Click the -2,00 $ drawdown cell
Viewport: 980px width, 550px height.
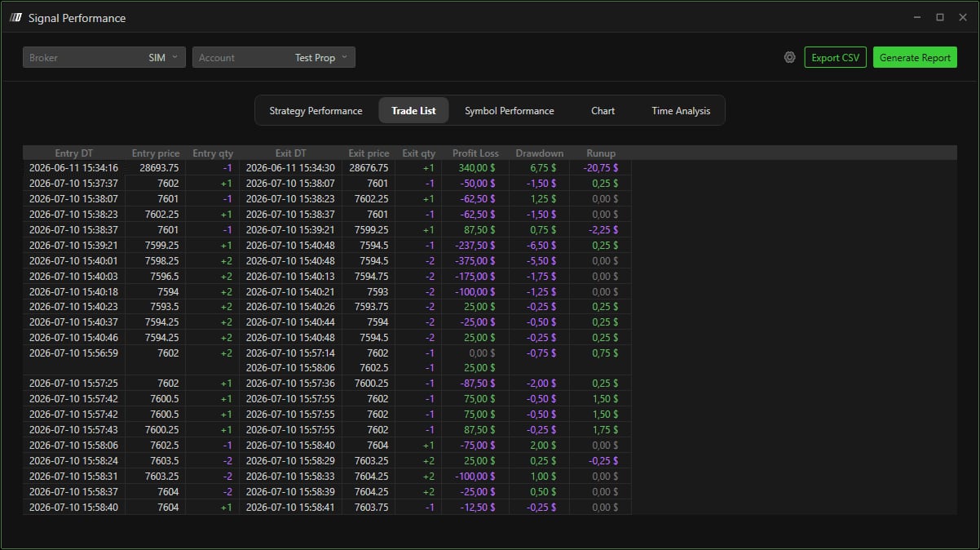click(540, 384)
